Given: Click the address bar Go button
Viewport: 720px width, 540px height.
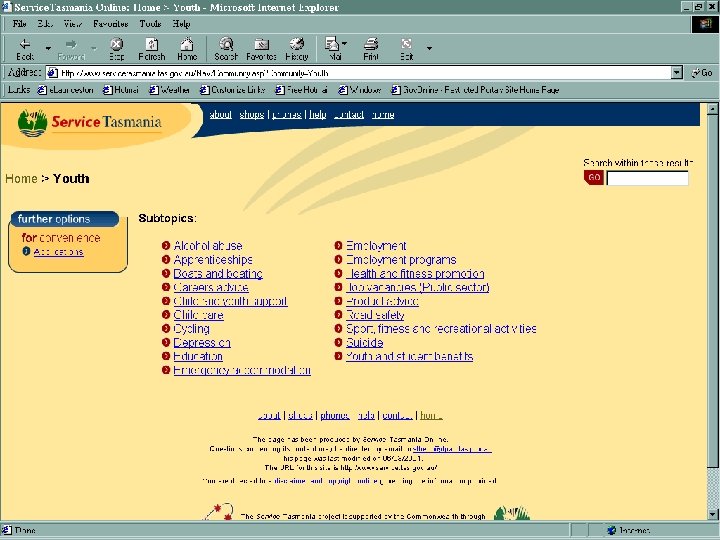Looking at the screenshot, I should coord(702,73).
